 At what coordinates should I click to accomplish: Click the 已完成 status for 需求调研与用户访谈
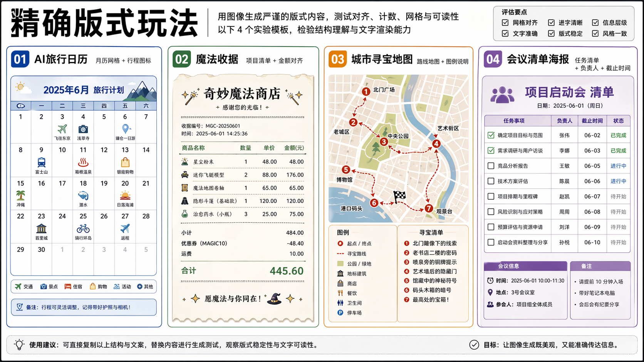618,151
